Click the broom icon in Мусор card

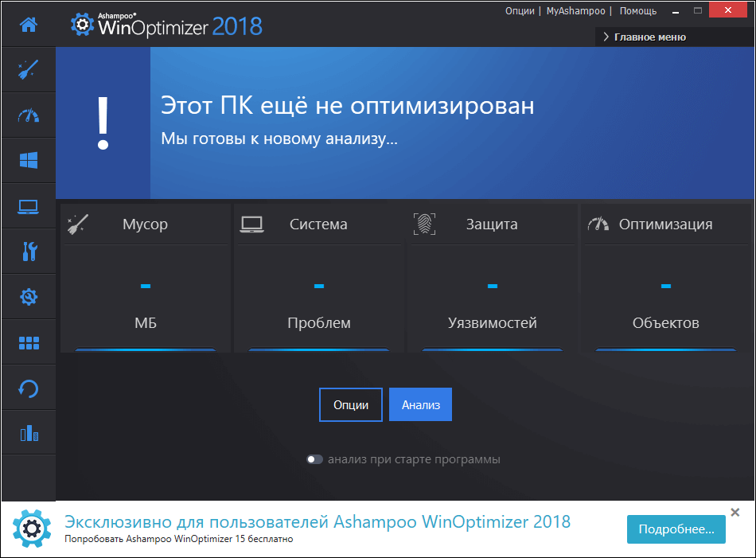[x=78, y=224]
